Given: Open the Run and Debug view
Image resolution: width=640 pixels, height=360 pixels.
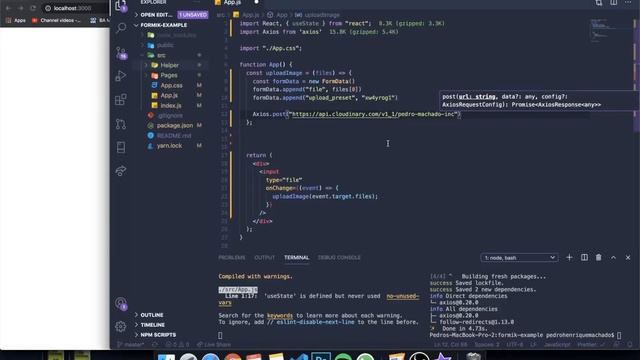Looking at the screenshot, I should pos(121,76).
